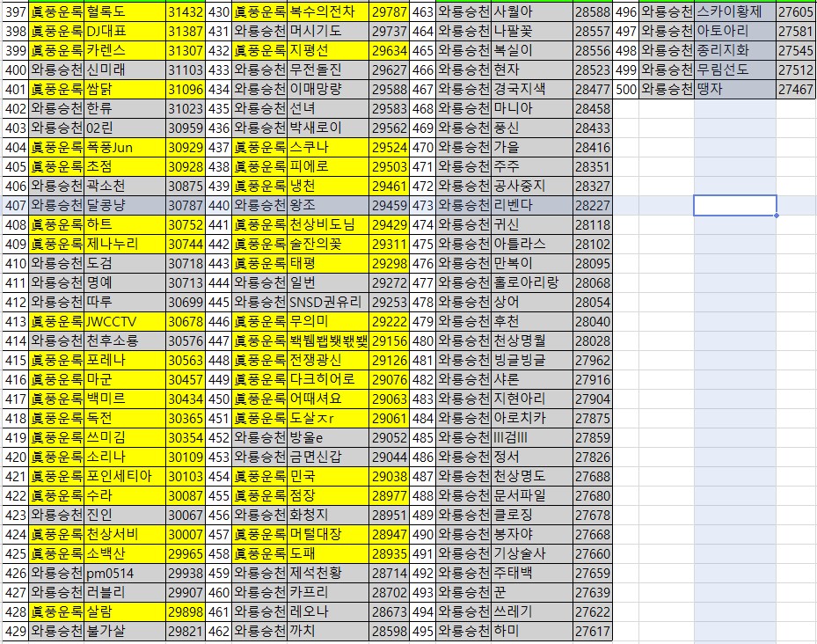Click the score cell showing 29787
Viewport: 817px width, 644px height.
tap(389, 11)
